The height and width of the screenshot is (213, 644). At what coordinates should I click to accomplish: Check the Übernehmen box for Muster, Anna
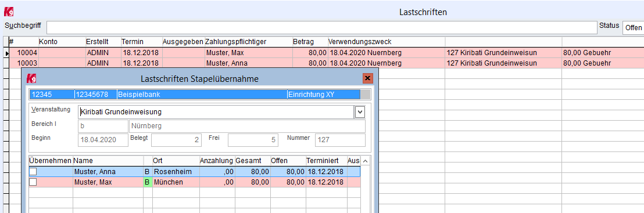coord(33,172)
